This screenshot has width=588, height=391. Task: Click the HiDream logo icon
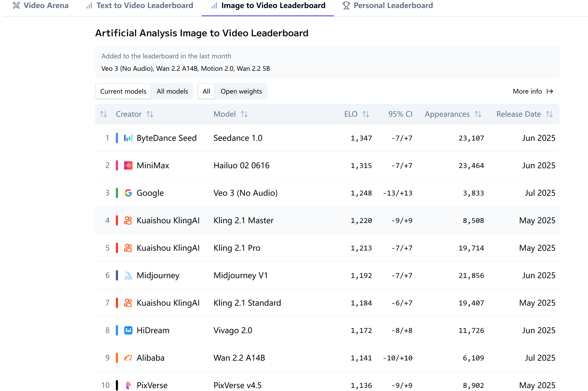(x=128, y=330)
